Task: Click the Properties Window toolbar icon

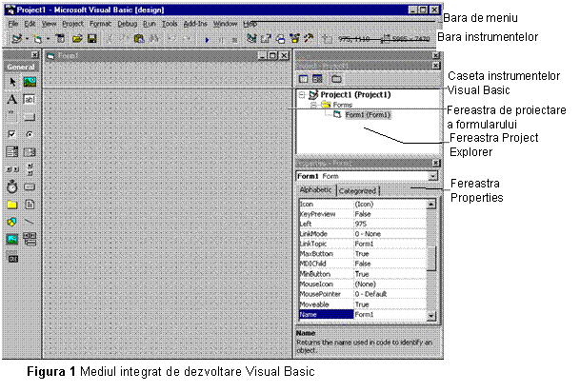Action: pos(266,38)
